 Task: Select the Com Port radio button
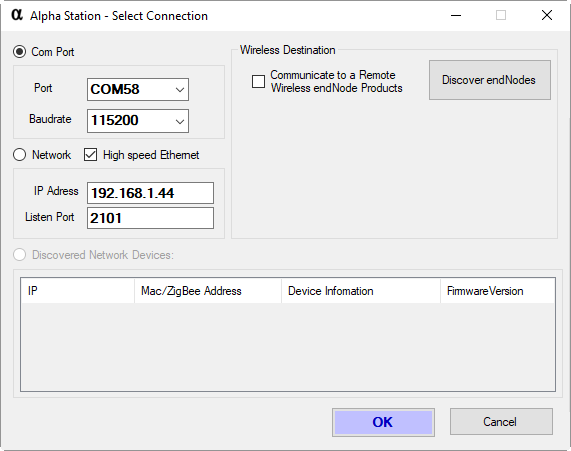(20, 52)
